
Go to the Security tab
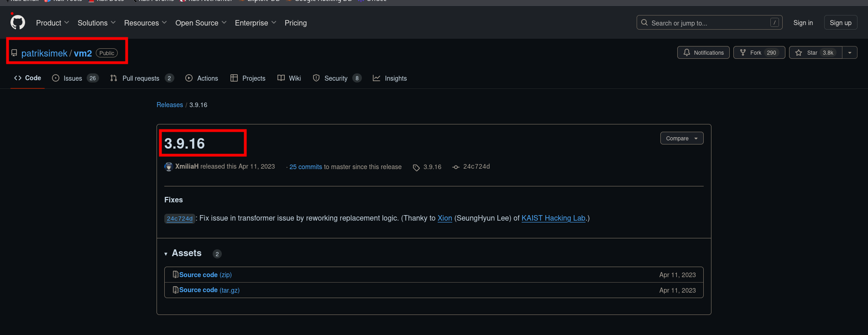[336, 78]
